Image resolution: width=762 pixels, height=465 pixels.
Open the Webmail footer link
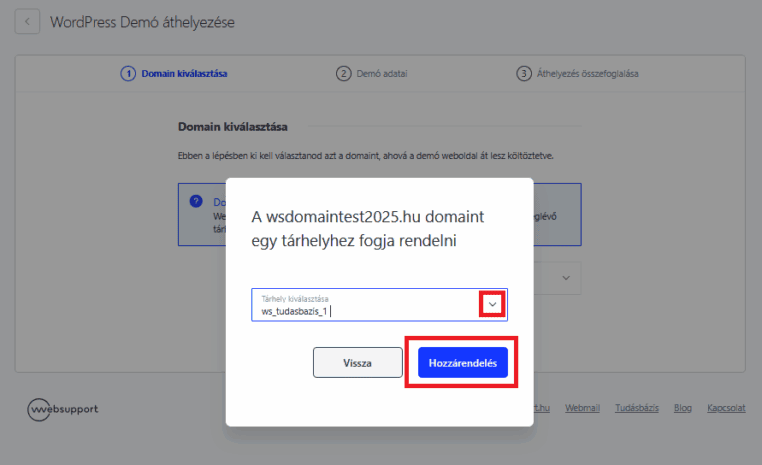(583, 408)
